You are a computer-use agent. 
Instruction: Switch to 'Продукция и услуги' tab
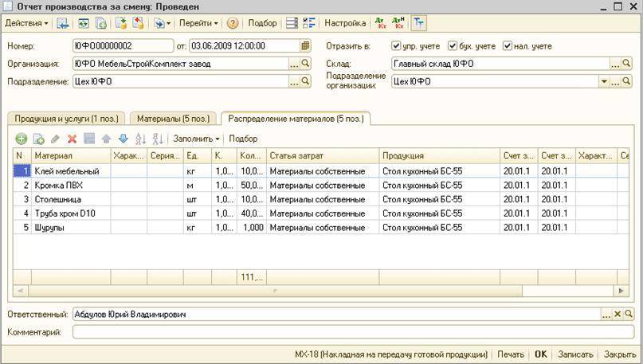[x=66, y=119]
